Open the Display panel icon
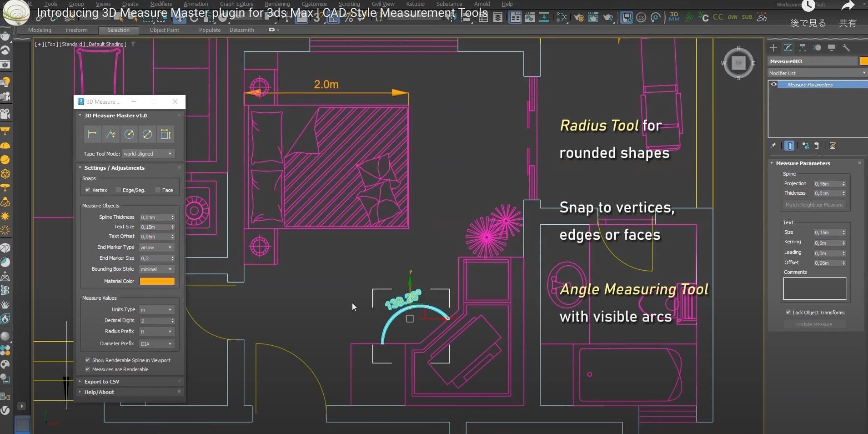This screenshot has height=434, width=868. pyautogui.click(x=832, y=48)
